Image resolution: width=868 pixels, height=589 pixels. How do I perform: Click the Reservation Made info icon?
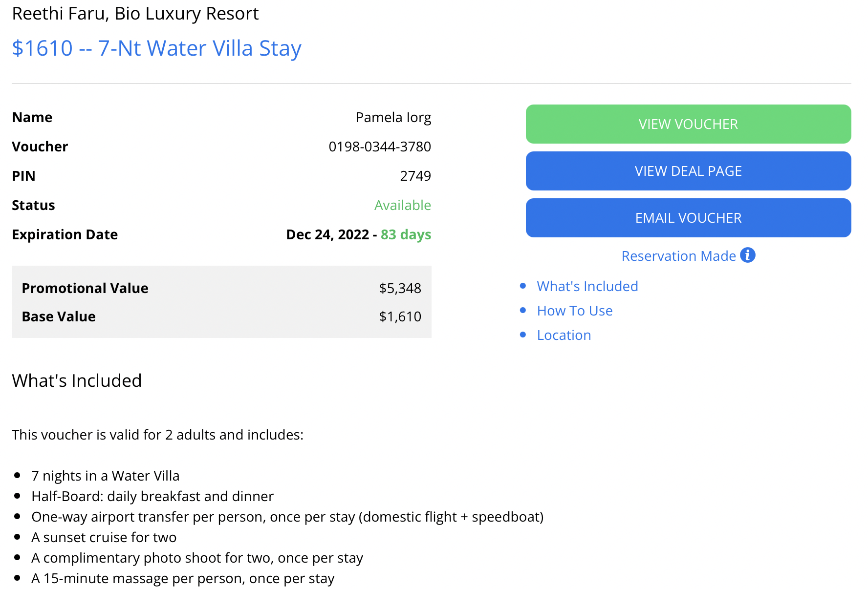(x=748, y=255)
